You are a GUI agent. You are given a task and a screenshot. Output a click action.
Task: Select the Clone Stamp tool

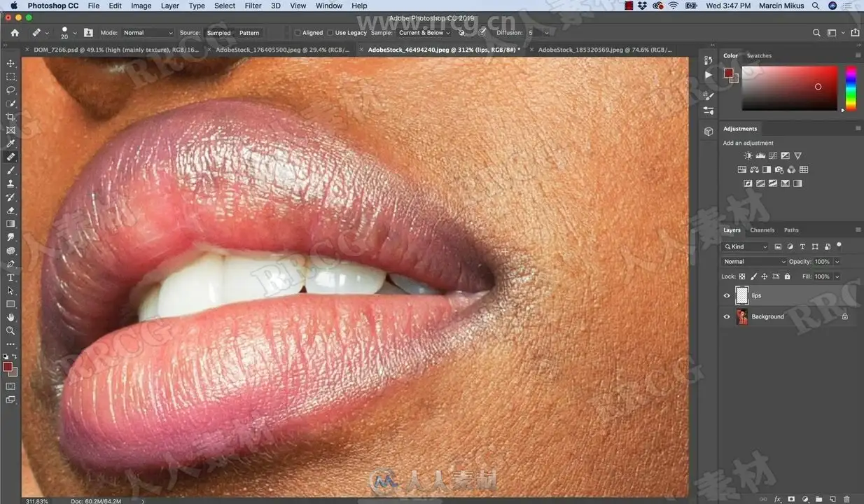coord(11,183)
